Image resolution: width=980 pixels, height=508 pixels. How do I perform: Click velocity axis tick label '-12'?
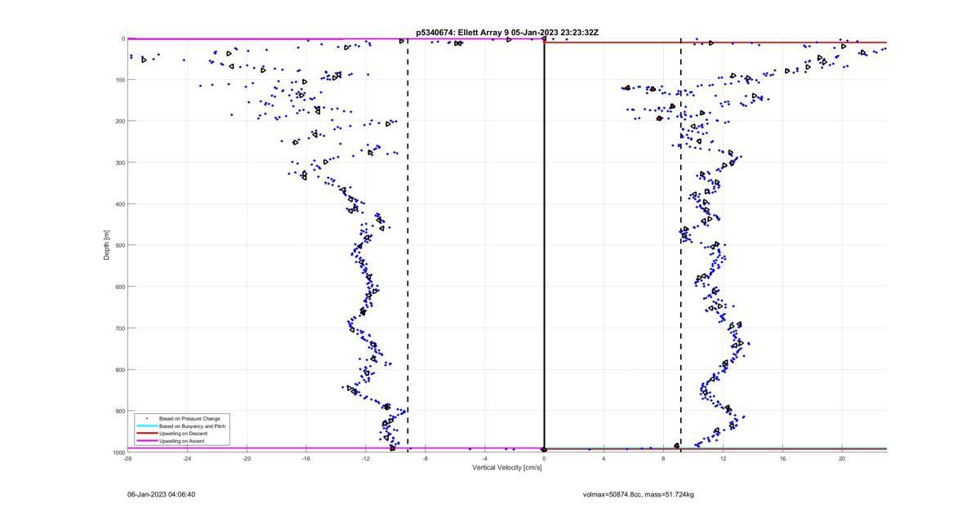click(x=366, y=458)
